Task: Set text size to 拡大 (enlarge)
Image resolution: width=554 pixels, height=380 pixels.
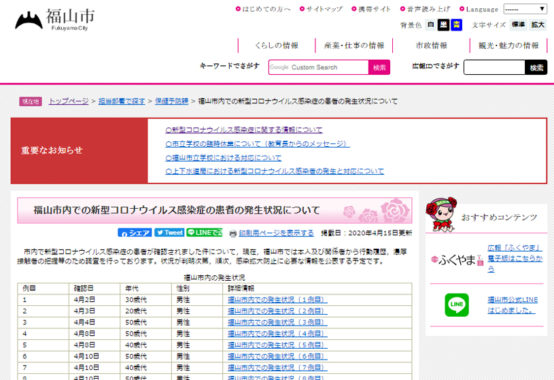Action: pos(537,25)
